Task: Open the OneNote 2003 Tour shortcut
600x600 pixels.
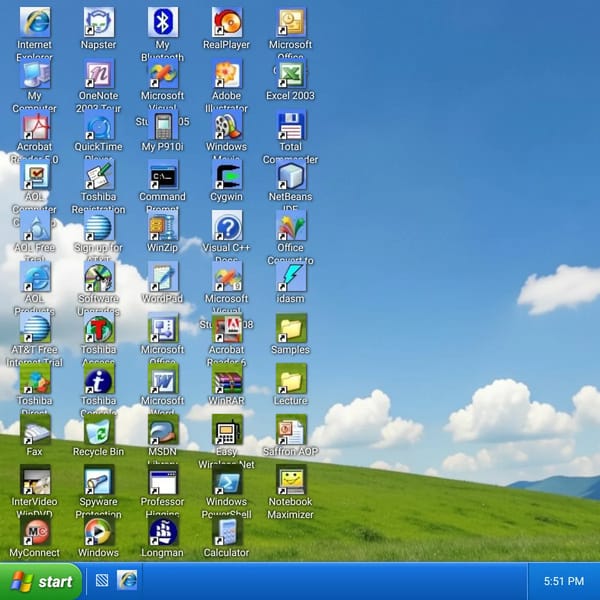Action: tap(99, 73)
